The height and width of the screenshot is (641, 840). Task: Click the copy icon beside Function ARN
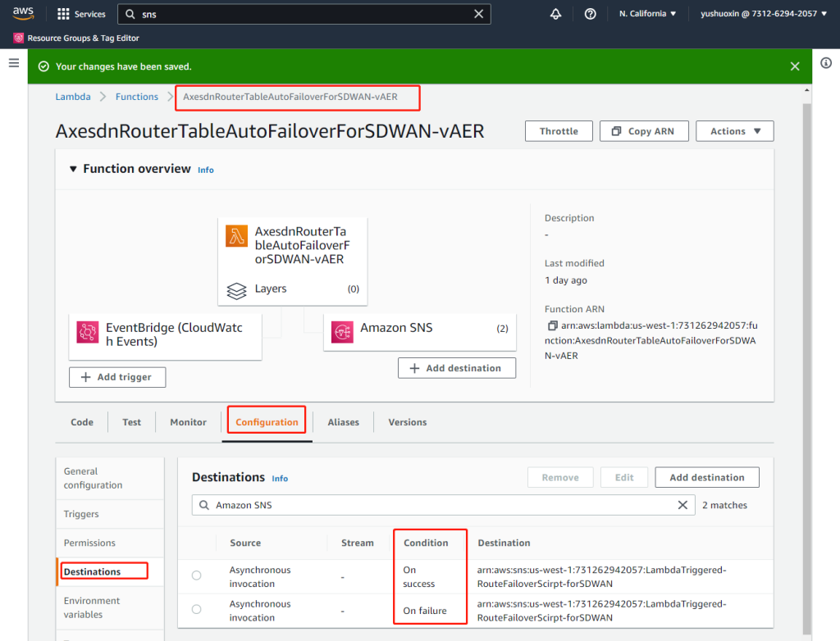tap(552, 325)
